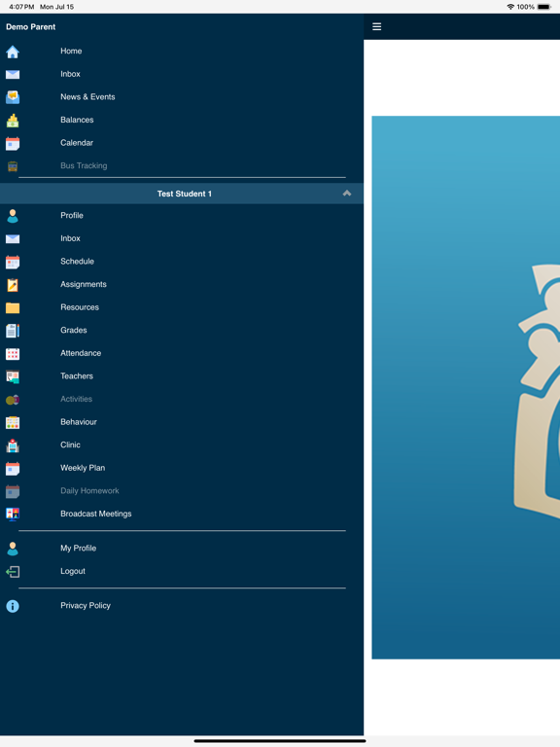
Task: Open News & Events label
Action: (87, 96)
